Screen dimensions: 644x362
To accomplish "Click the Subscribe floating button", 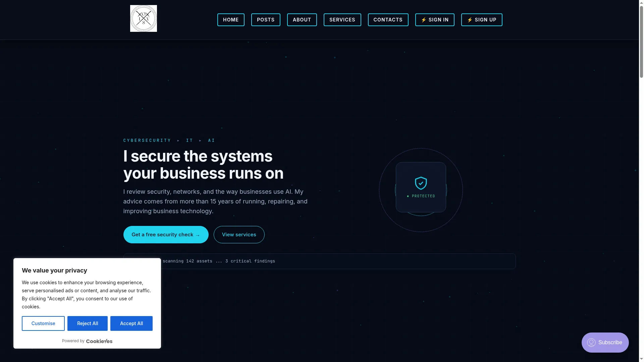I will tap(605, 343).
